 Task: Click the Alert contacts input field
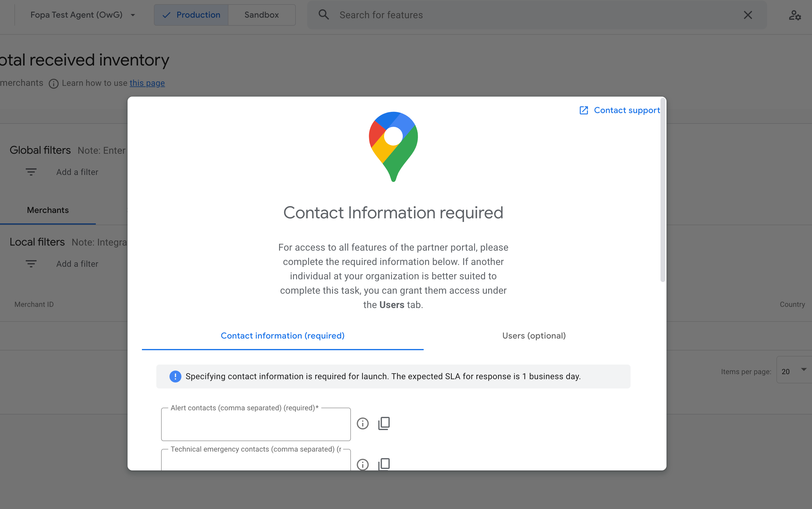256,424
